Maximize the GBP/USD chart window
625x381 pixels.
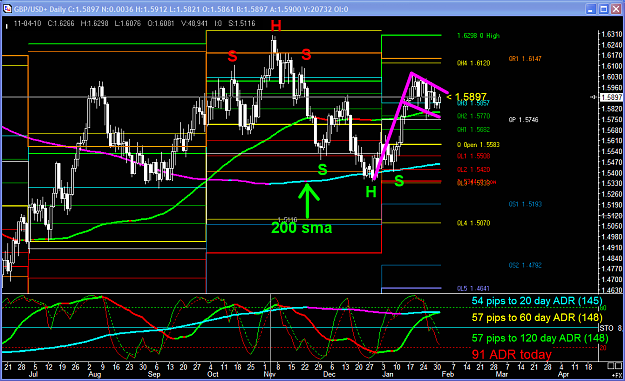click(603, 9)
